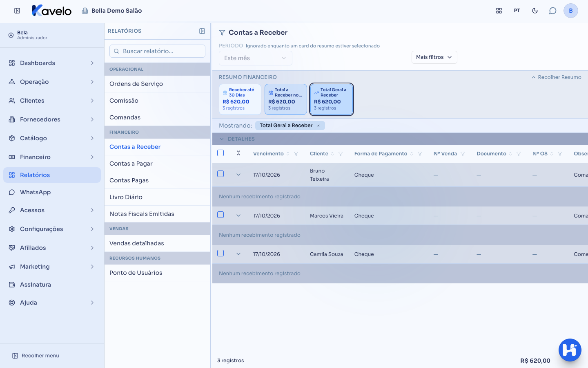Open the Este mês period dropdown
The width and height of the screenshot is (588, 368).
[x=256, y=58]
